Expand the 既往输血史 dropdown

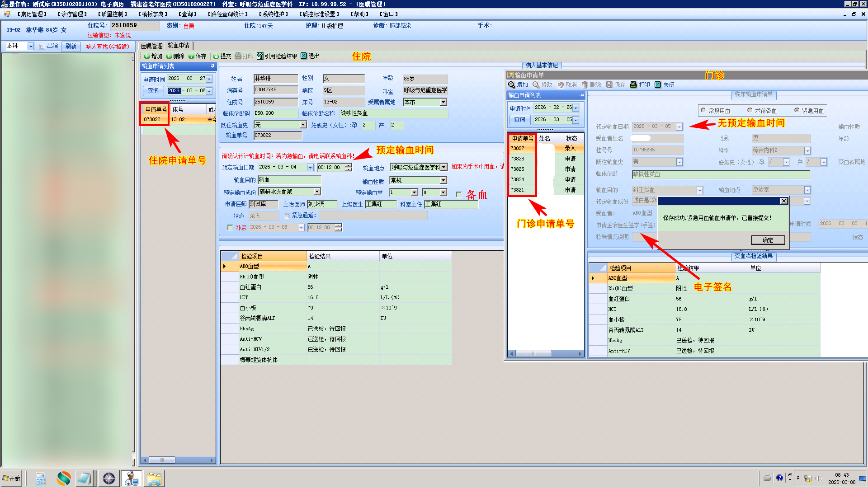coord(303,125)
